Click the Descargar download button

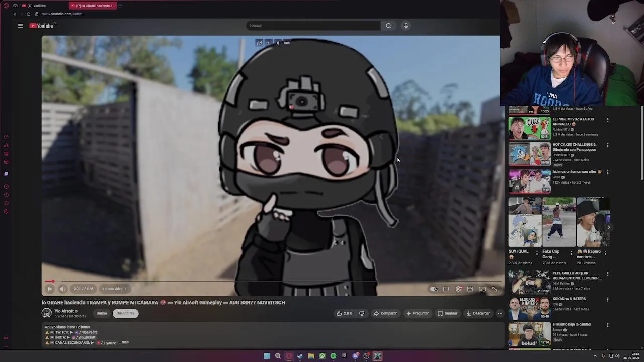(478, 313)
